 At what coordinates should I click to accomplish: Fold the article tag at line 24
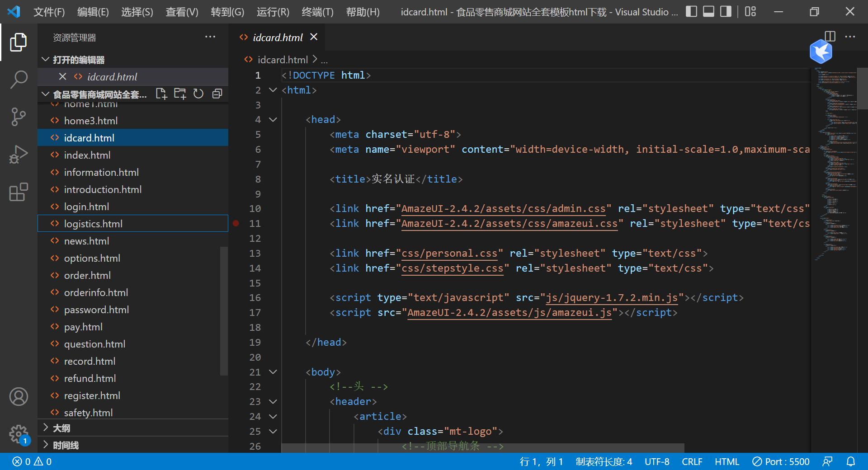coord(273,416)
